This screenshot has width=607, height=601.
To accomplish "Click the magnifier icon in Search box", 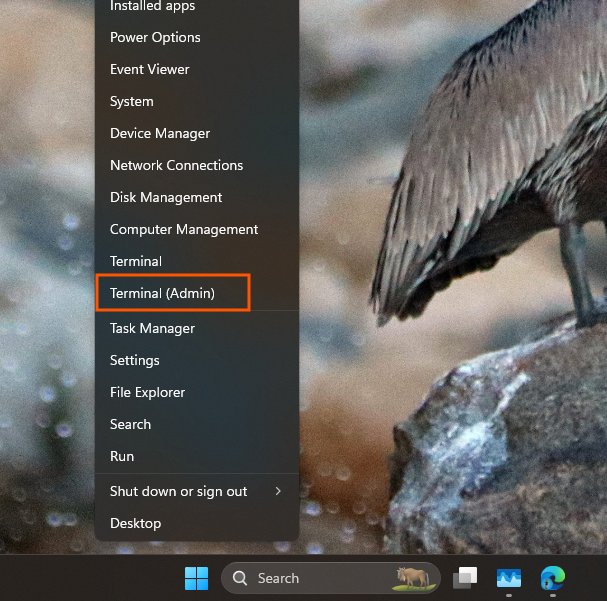I will point(240,579).
